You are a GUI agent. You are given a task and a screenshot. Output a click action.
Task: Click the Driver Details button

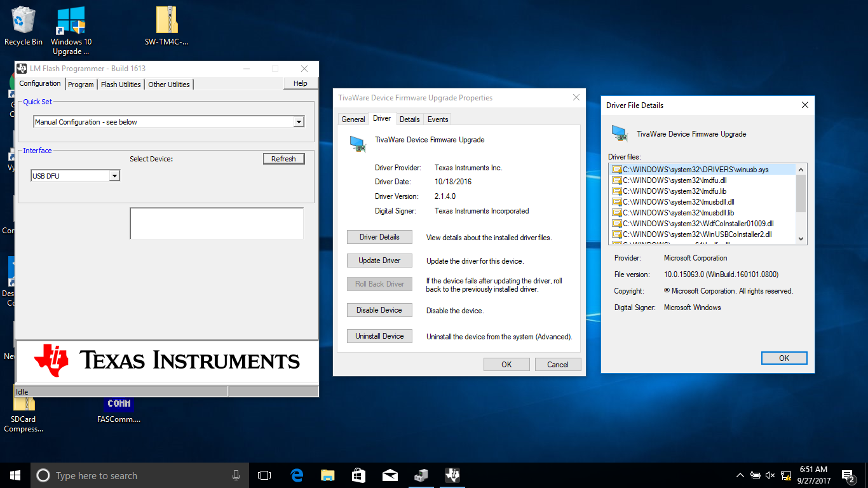click(x=379, y=237)
